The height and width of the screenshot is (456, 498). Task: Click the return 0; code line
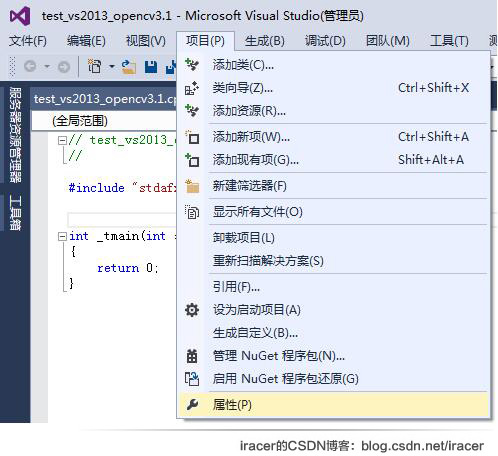tap(128, 268)
